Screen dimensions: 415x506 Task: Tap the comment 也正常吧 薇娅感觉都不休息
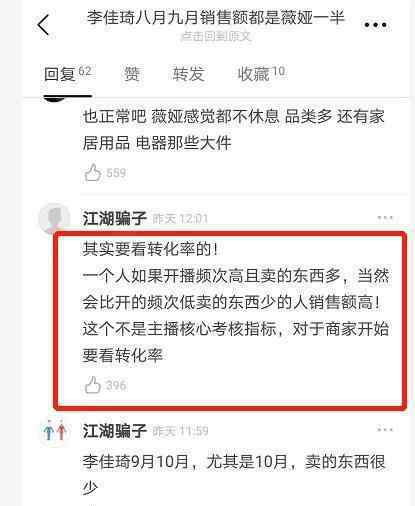(x=234, y=130)
